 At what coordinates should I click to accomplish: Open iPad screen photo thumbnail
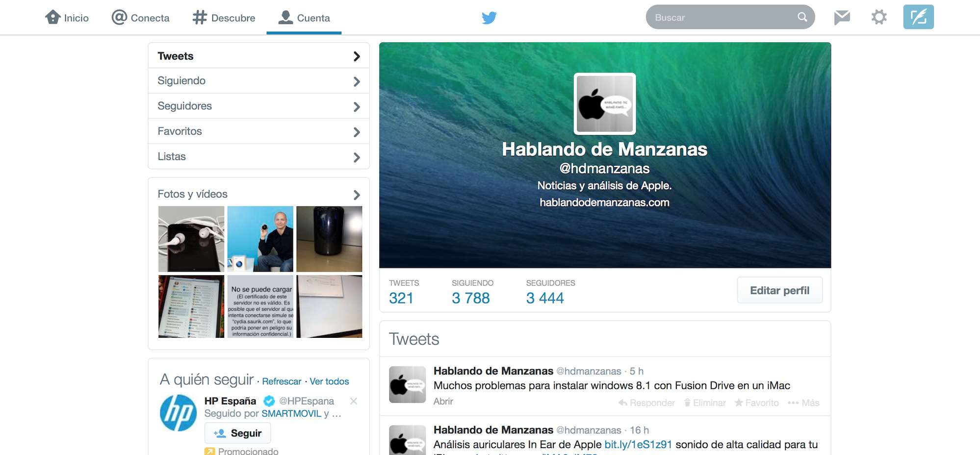[x=191, y=306]
